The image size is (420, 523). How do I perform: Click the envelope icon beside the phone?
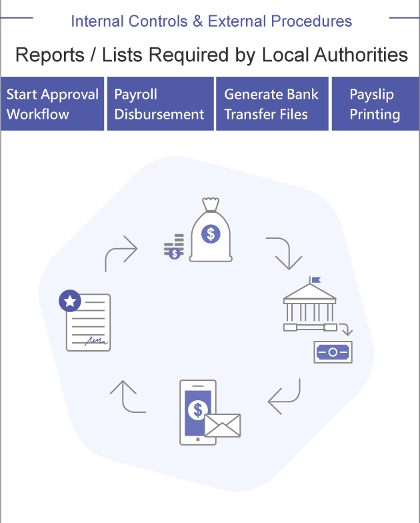point(223,425)
